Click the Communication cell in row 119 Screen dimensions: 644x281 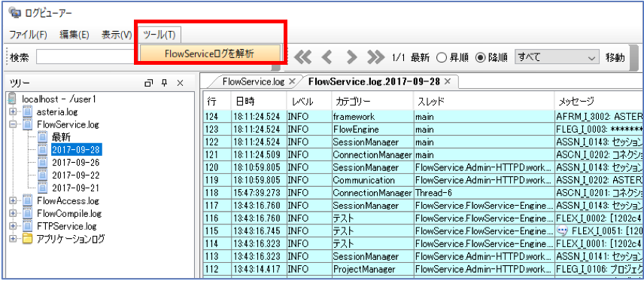click(372, 180)
